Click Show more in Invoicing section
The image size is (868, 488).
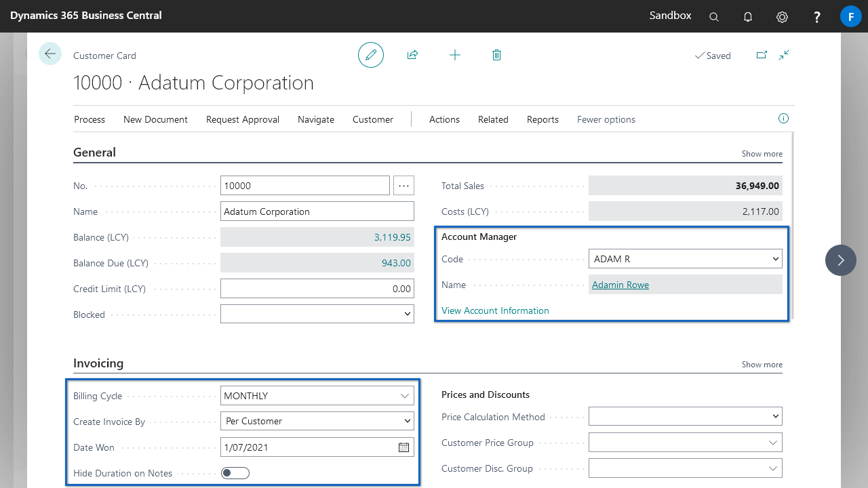point(762,365)
